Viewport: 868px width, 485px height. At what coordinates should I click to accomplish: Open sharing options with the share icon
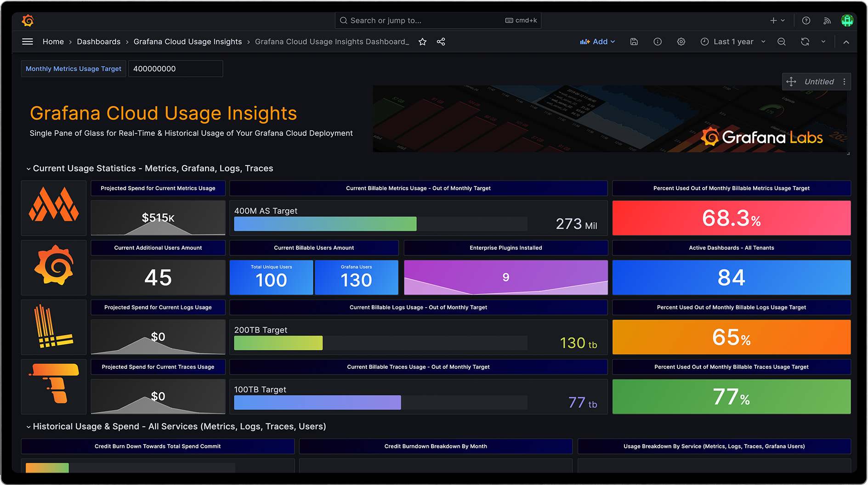pos(441,41)
